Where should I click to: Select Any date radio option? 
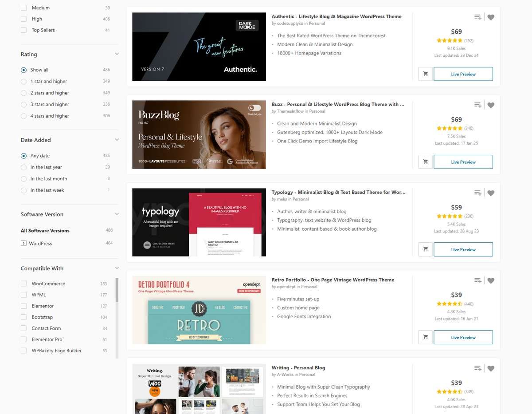[x=23, y=156]
